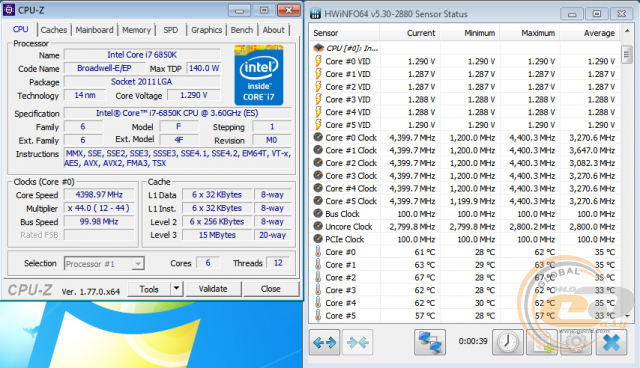Click HWiNFO log file add icon
The image size is (640, 368).
[542, 342]
